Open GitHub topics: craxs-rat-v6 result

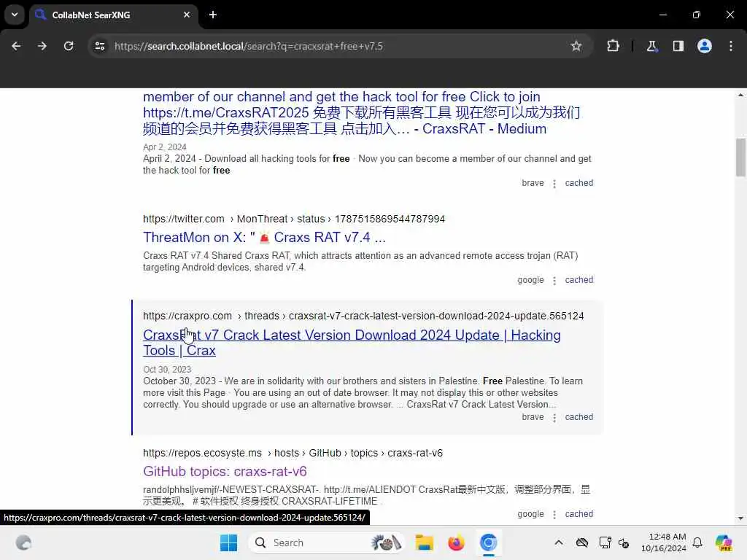tap(225, 472)
